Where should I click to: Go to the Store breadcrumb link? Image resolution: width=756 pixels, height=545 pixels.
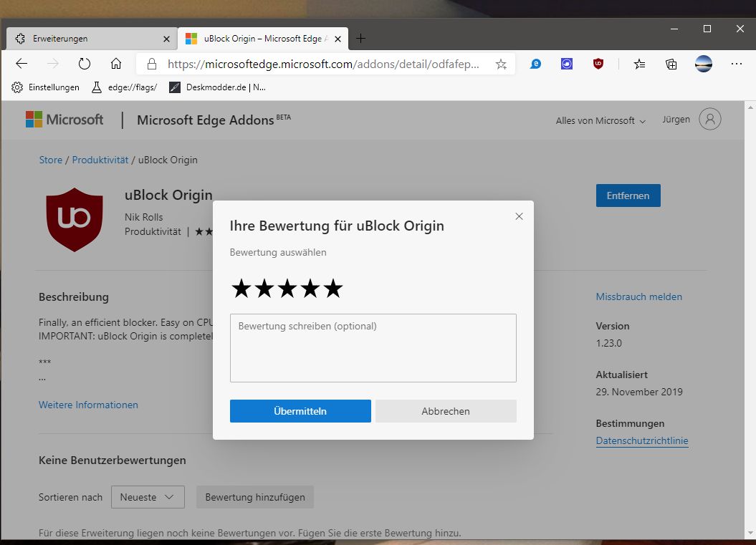pos(51,160)
